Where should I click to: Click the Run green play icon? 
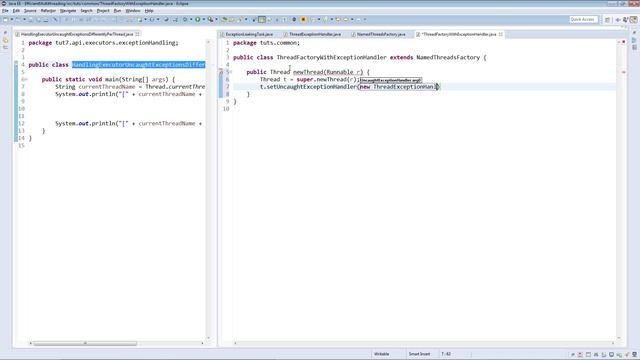(x=198, y=19)
